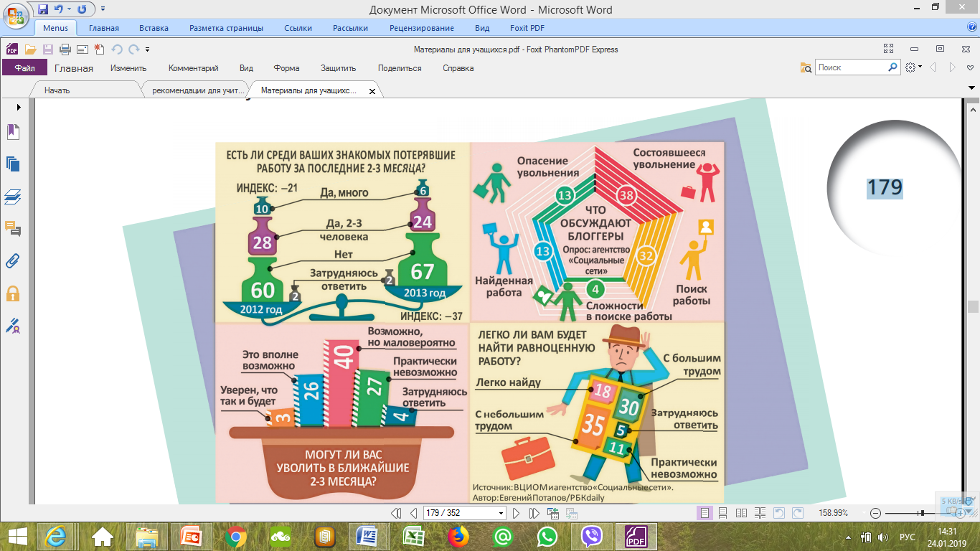Image resolution: width=980 pixels, height=551 pixels.
Task: Open the Security lock panel in sidebar
Action: (x=13, y=293)
